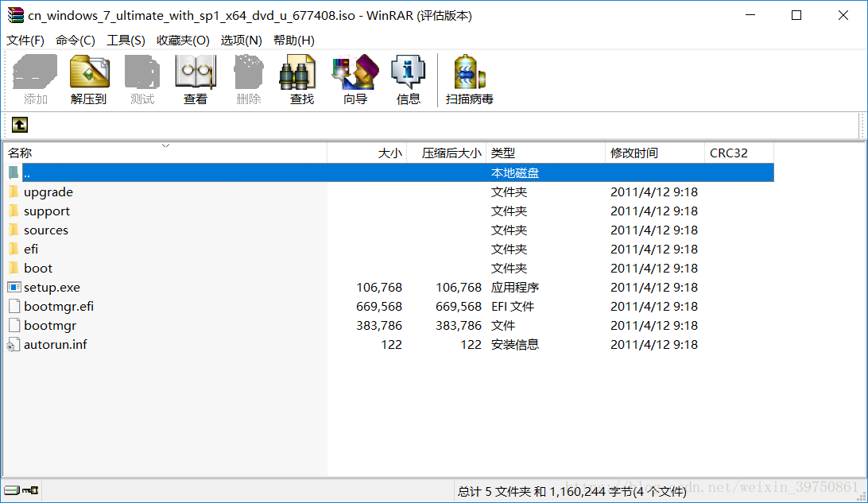Click the 'upgrade' folder name

pos(48,192)
